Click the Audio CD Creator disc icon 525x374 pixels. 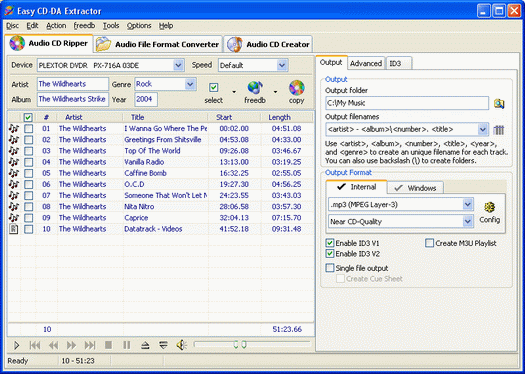tap(235, 44)
